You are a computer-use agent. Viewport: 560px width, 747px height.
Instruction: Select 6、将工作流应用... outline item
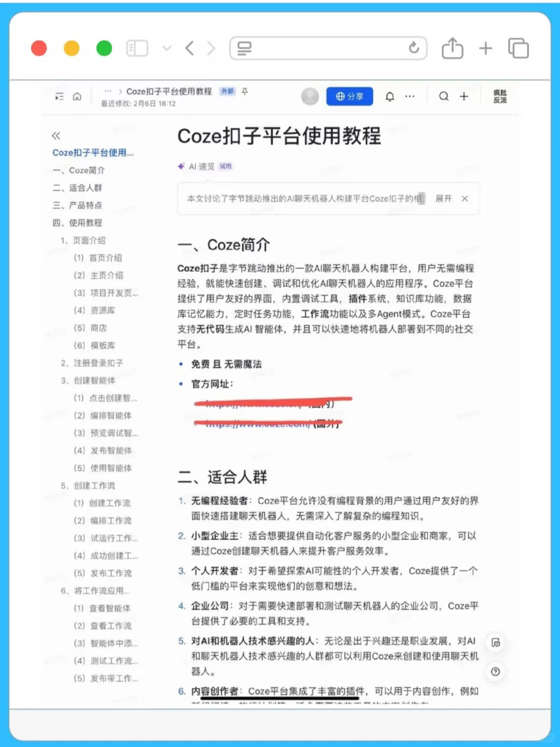pyautogui.click(x=95, y=591)
